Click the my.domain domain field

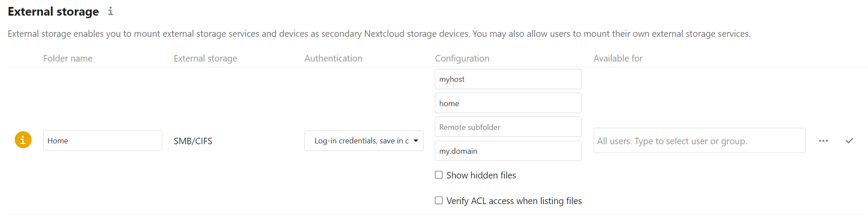tap(508, 151)
